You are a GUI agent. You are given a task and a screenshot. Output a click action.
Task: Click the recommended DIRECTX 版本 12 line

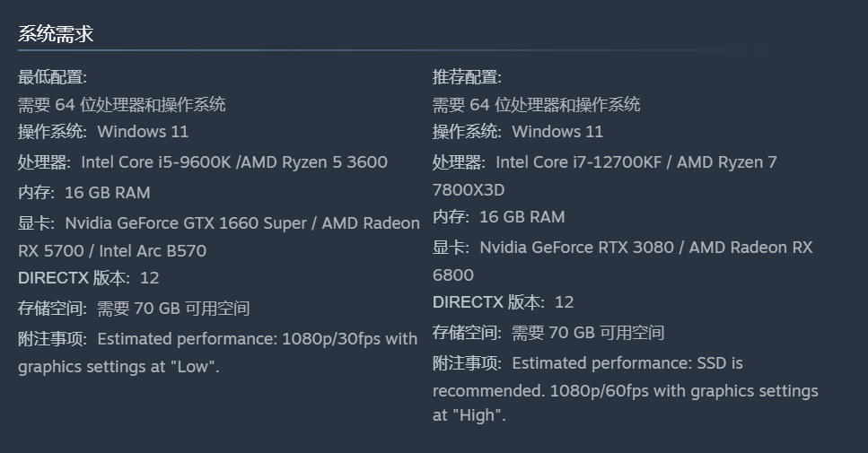[x=504, y=302]
